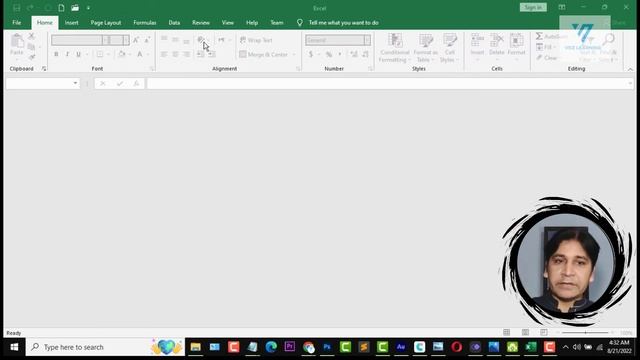Switch to the Formulas tab
The image size is (640, 360).
click(x=145, y=23)
